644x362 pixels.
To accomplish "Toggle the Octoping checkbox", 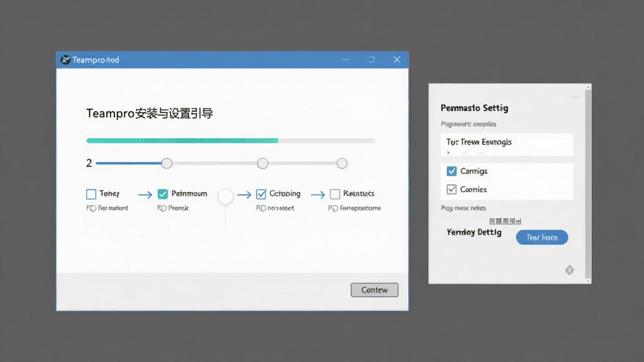I will [261, 194].
